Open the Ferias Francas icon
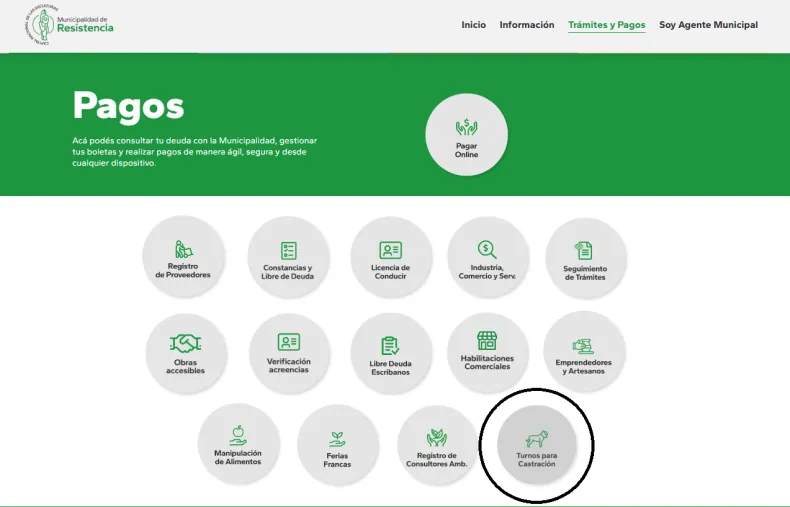Image resolution: width=790 pixels, height=507 pixels. [x=337, y=446]
